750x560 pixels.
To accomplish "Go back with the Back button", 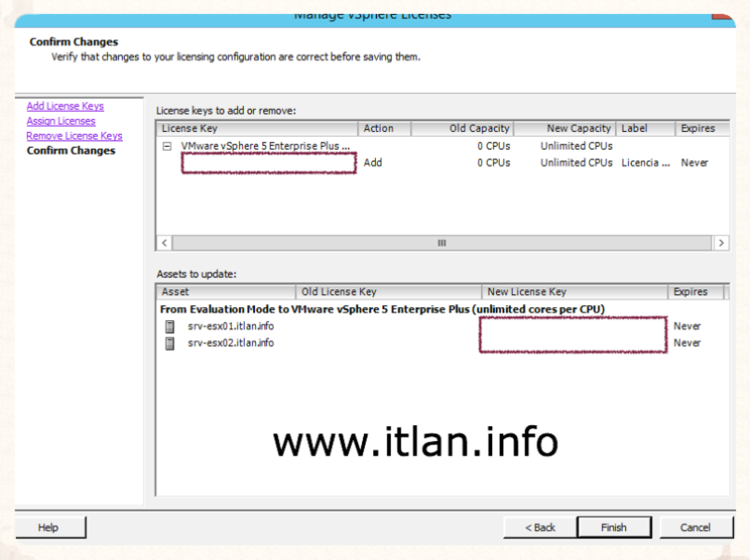I will [540, 527].
